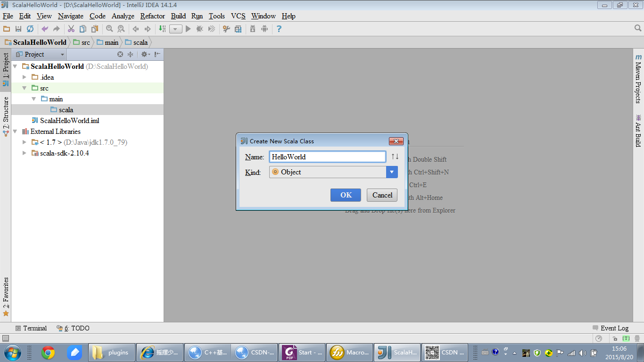
Task: Click the Undo toolbar arrow
Action: pos(45,29)
